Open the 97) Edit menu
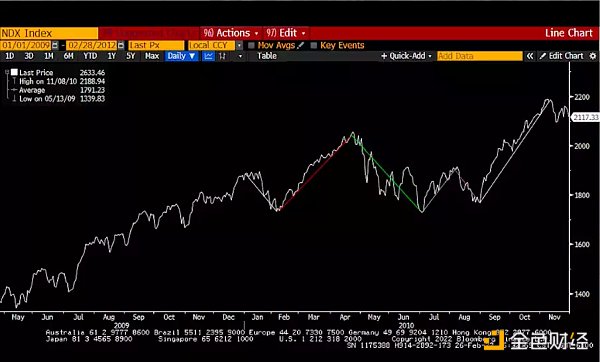 pyautogui.click(x=286, y=33)
